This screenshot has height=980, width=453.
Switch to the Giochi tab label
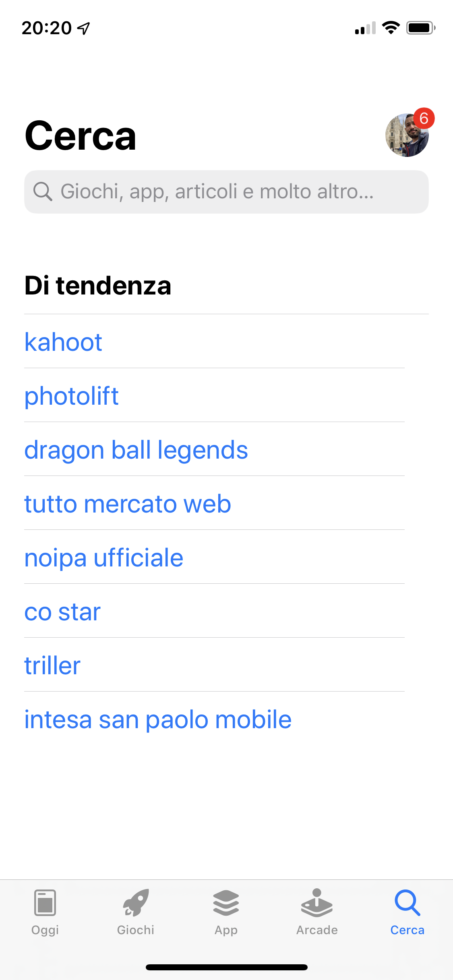tap(136, 930)
